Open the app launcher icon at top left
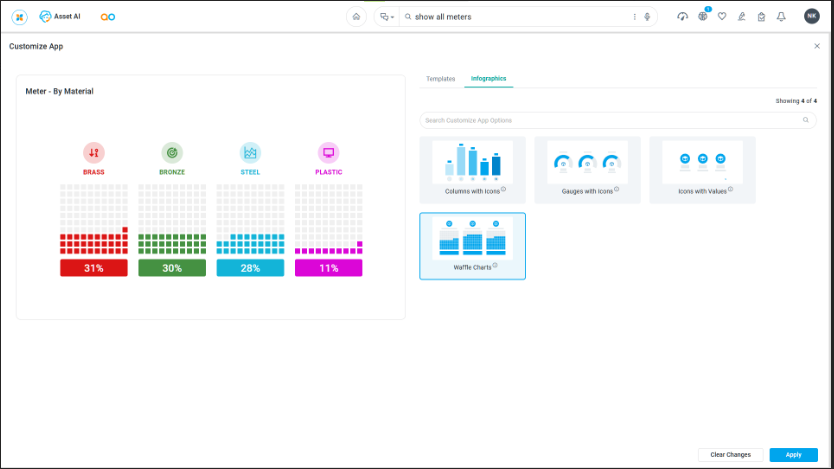Image resolution: width=834 pixels, height=469 pixels. (x=19, y=17)
